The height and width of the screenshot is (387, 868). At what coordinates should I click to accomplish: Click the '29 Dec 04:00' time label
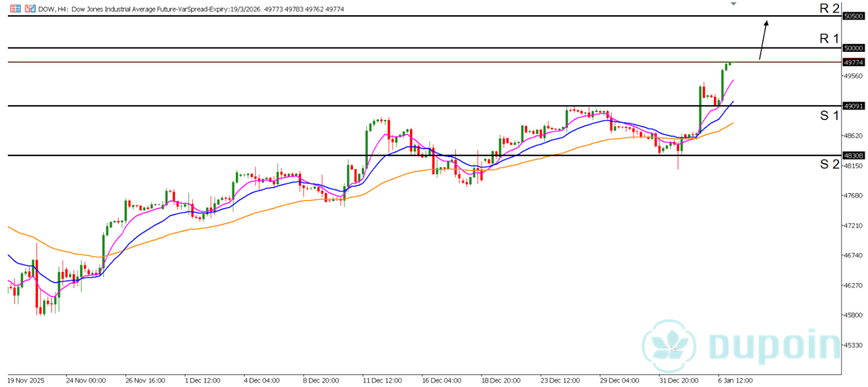(x=620, y=381)
